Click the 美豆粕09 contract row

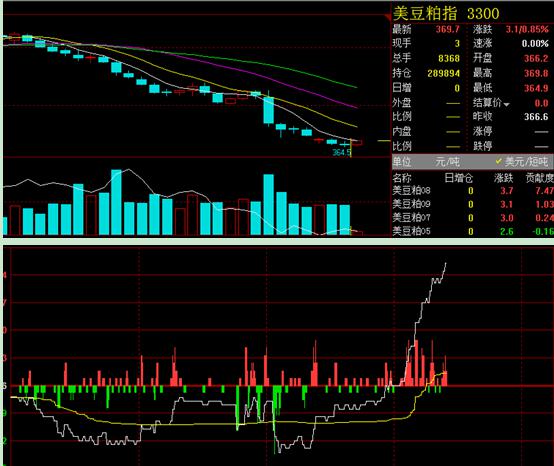click(x=473, y=204)
